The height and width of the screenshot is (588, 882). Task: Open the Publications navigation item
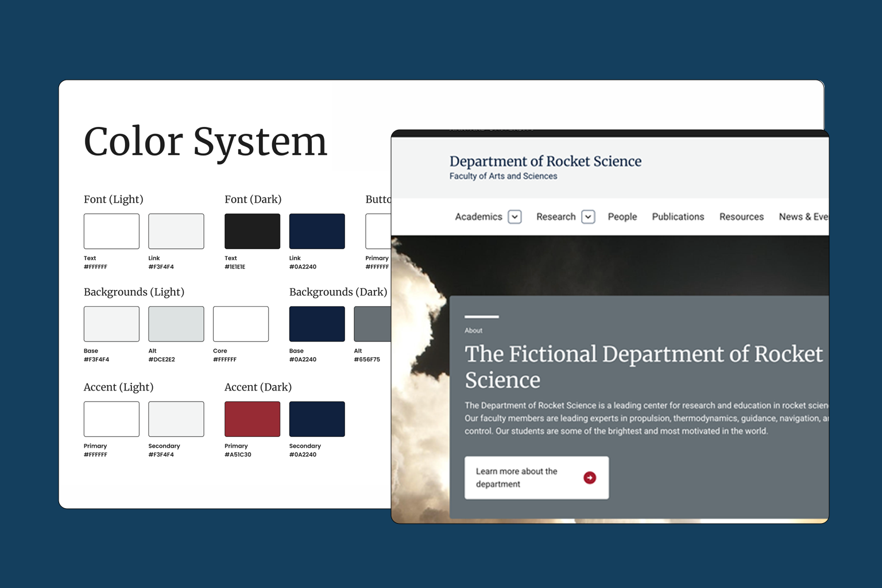[678, 216]
